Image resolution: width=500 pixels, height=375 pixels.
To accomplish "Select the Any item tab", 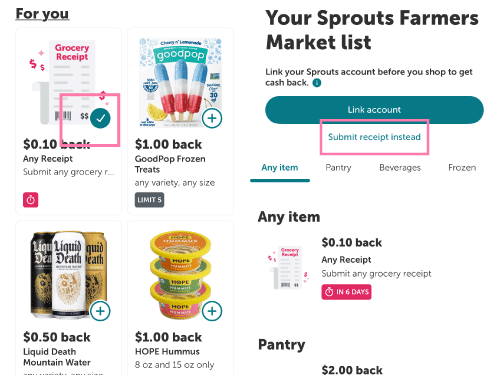I will 280,168.
